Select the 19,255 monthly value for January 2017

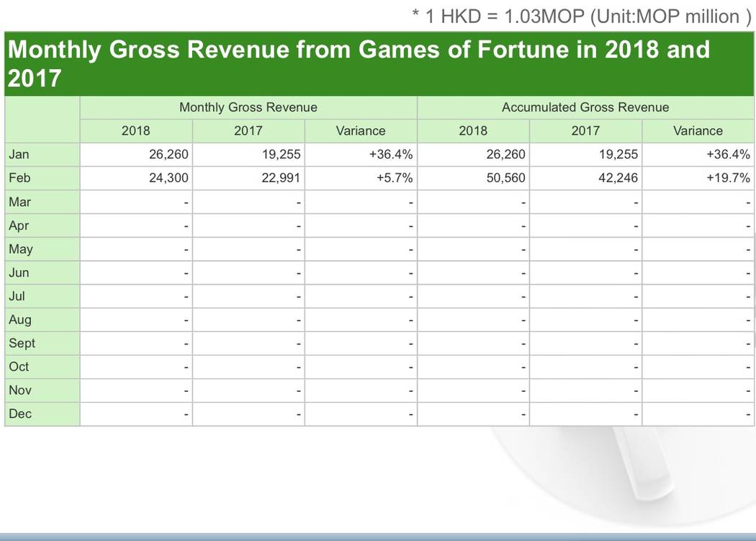281,154
